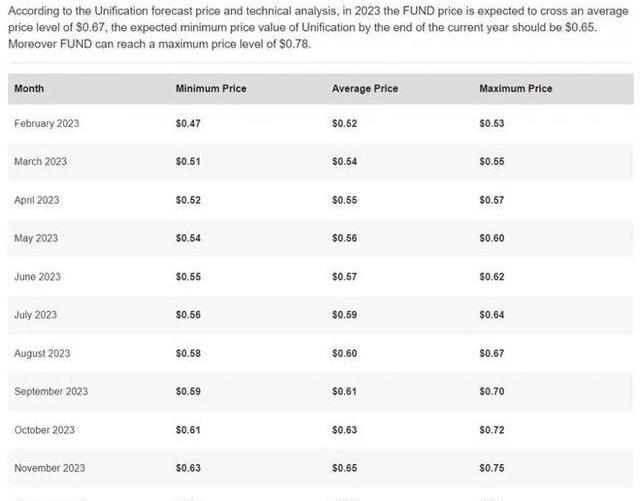Viewport: 640px width, 501px height.
Task: Click February's minimum price $0.47
Action: [188, 123]
